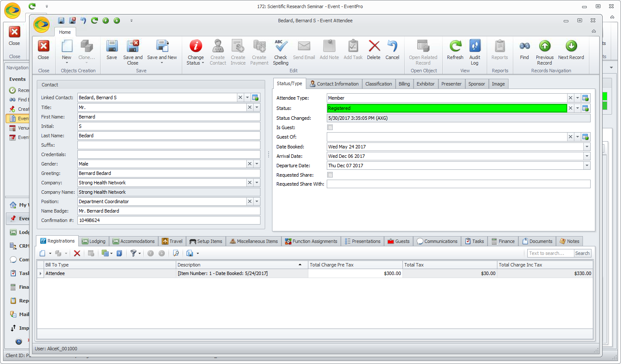Open the Exhibitor tab

click(x=426, y=84)
